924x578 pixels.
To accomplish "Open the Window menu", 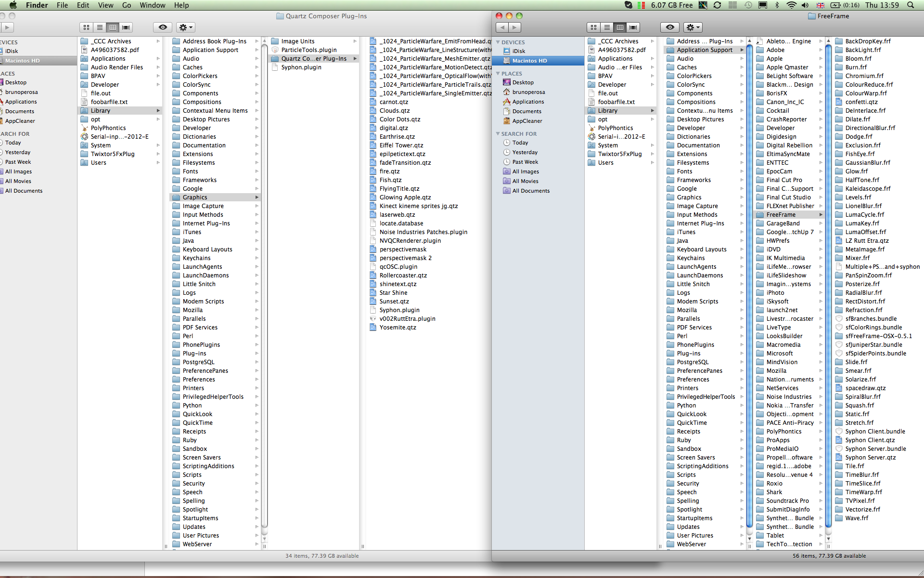I will click(x=153, y=5).
